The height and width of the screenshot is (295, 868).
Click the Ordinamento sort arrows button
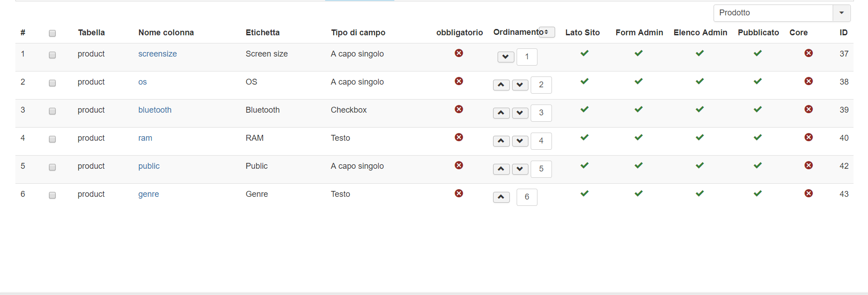tap(547, 32)
